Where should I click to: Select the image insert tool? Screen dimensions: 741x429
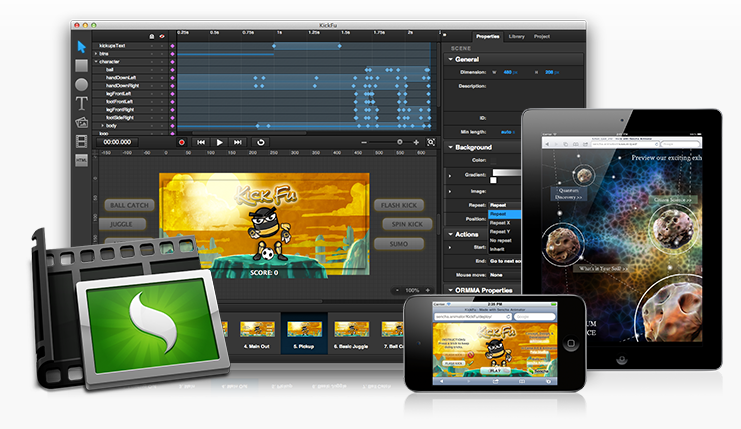tap(81, 122)
